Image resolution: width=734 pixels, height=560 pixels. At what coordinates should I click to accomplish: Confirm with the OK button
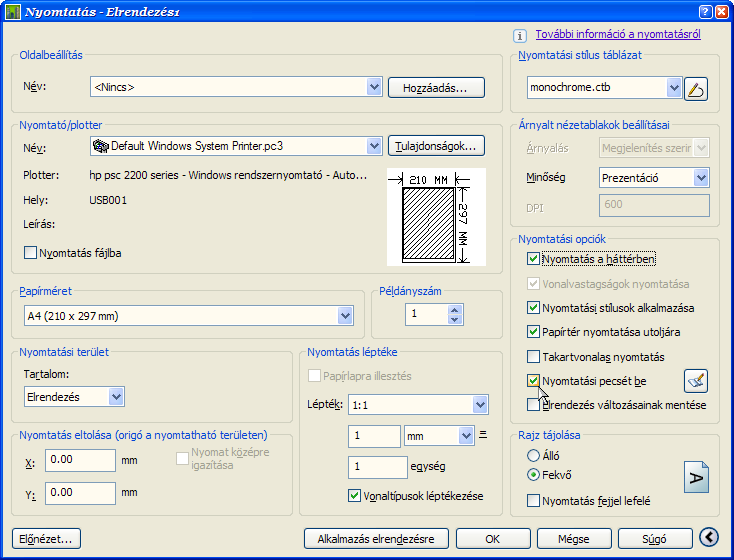tap(493, 538)
